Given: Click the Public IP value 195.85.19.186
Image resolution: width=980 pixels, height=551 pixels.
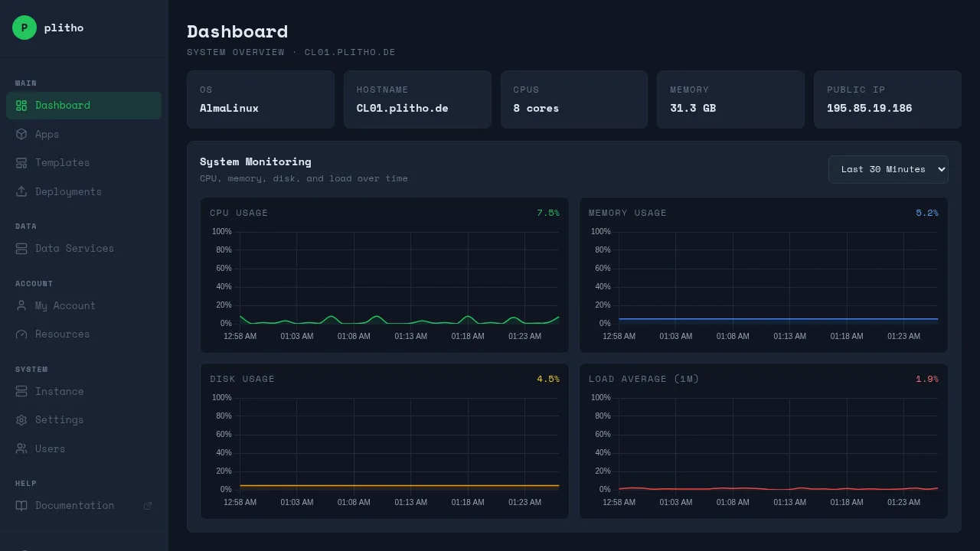Looking at the screenshot, I should pyautogui.click(x=869, y=108).
